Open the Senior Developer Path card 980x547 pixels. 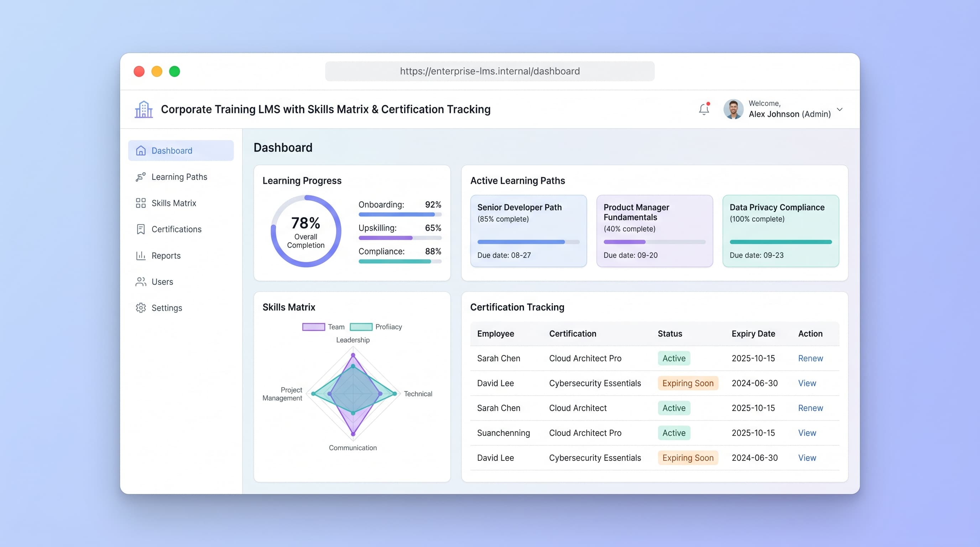(528, 231)
